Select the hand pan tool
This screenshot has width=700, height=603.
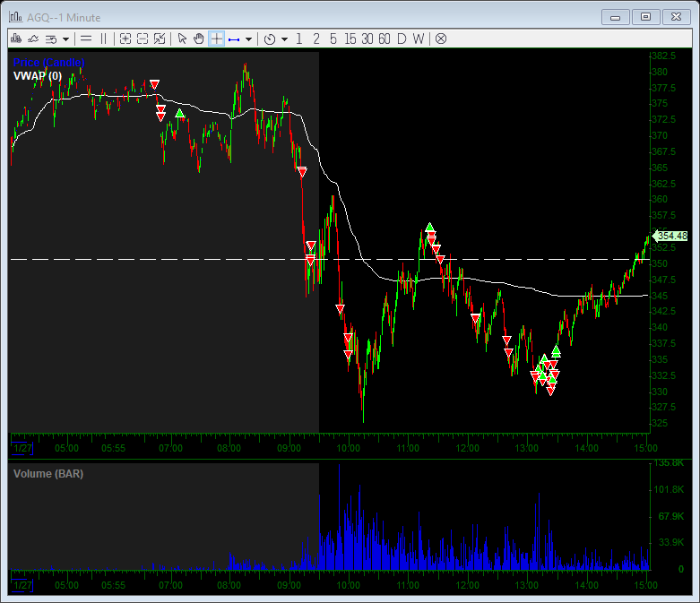(199, 39)
